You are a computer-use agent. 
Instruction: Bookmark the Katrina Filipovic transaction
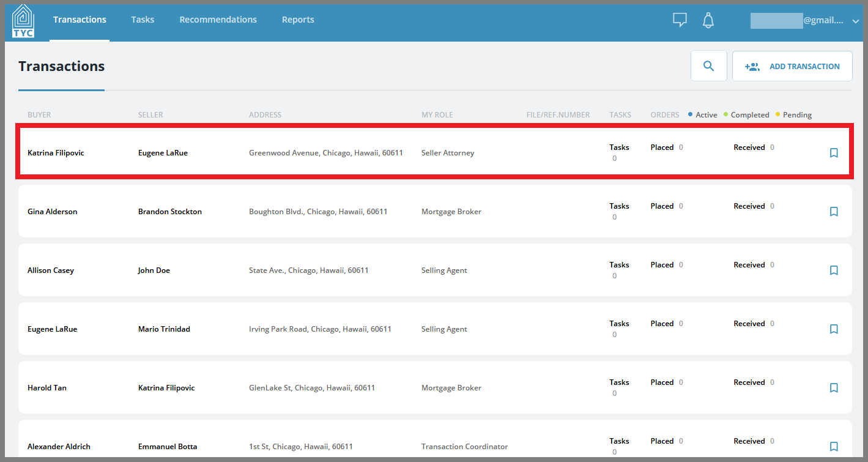(834, 153)
